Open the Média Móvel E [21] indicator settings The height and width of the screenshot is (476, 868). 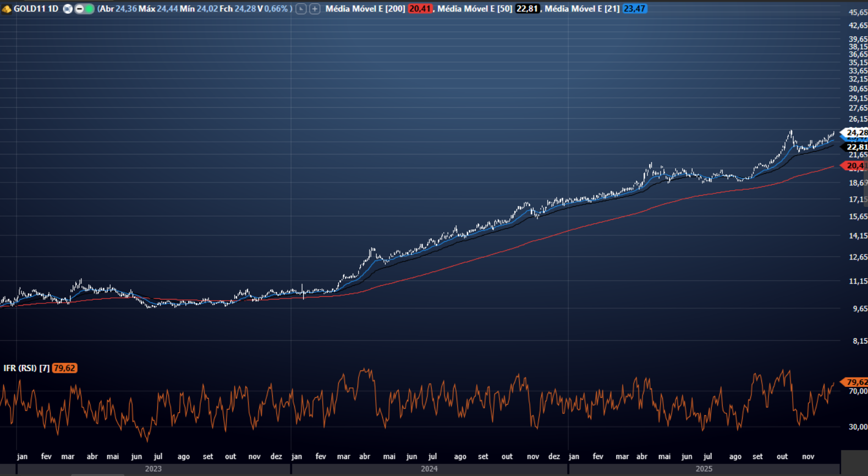pos(582,9)
